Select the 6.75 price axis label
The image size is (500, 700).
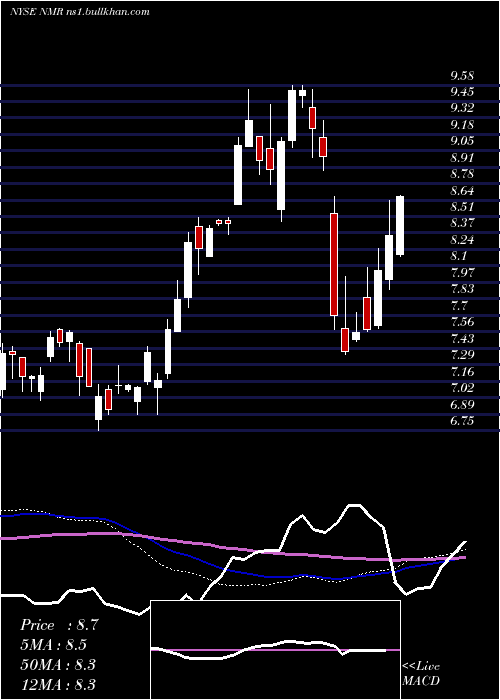pyautogui.click(x=462, y=421)
